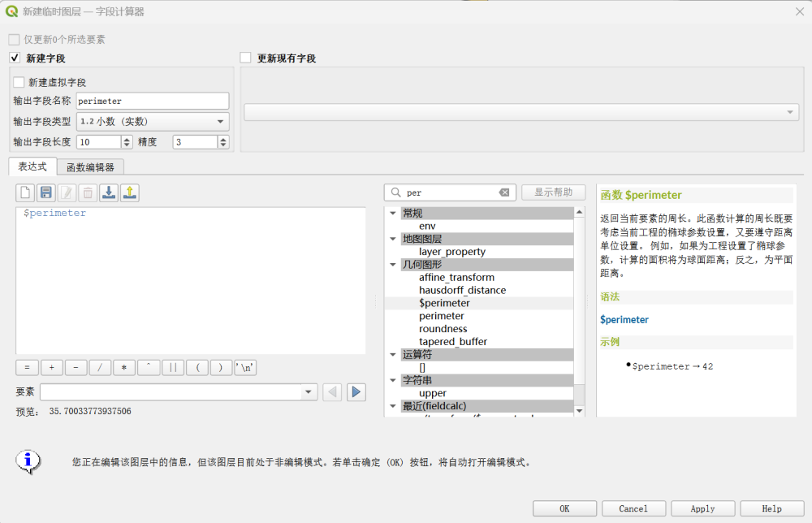The image size is (812, 523).
Task: Insert the multiplication operator button
Action: pyautogui.click(x=124, y=367)
